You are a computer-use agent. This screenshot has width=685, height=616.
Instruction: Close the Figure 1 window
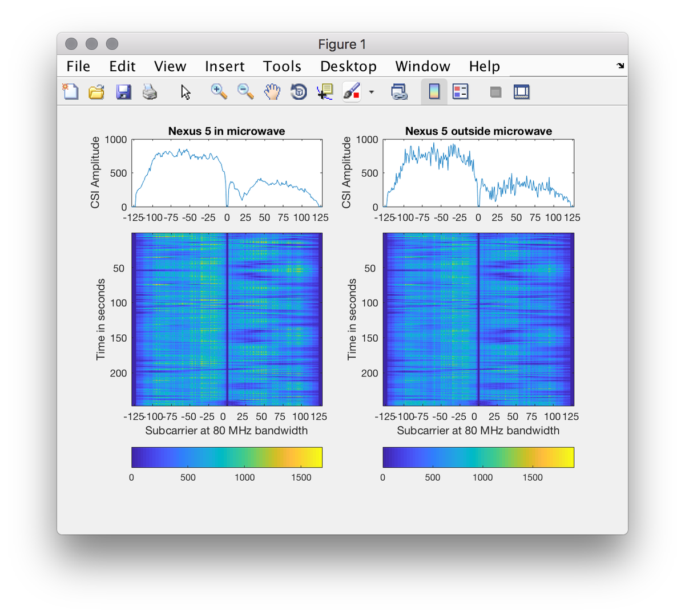pos(71,44)
